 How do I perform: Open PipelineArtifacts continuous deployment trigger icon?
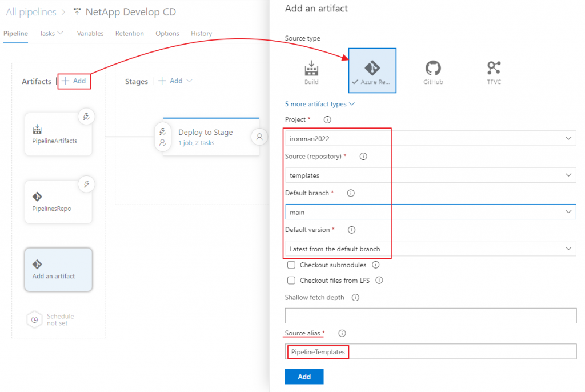coord(86,117)
